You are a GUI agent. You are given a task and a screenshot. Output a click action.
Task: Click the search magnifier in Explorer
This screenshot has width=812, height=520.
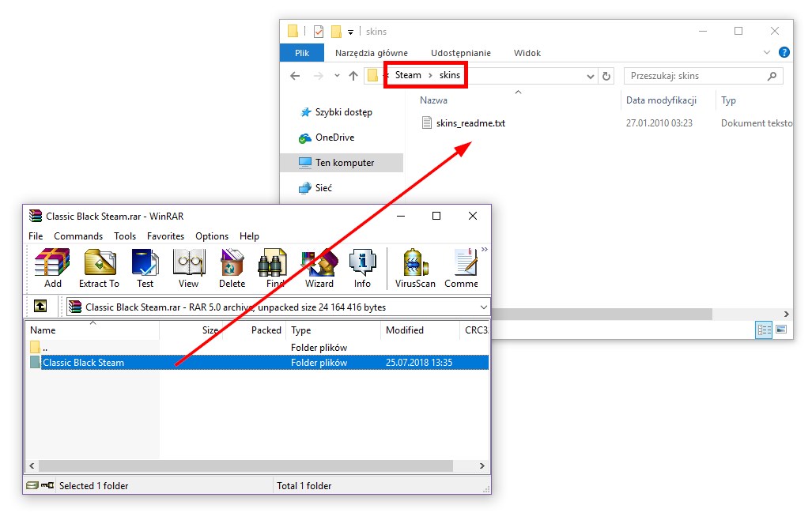pos(772,76)
